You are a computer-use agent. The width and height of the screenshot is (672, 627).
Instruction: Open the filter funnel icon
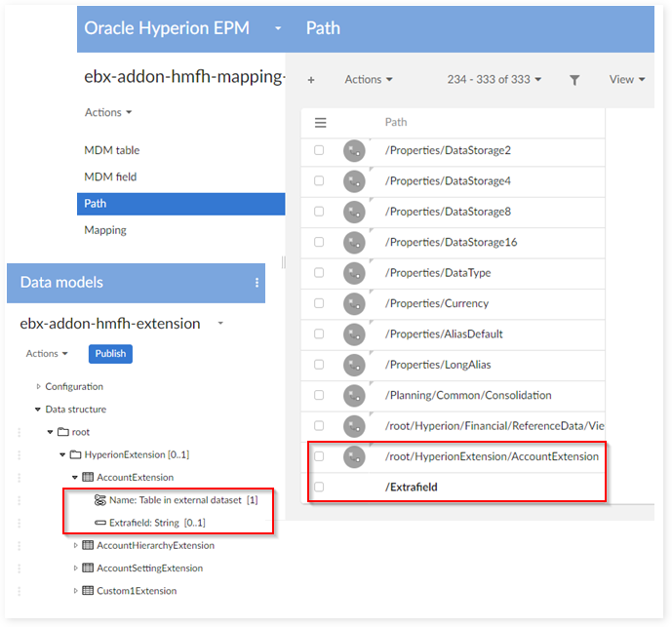tap(574, 80)
